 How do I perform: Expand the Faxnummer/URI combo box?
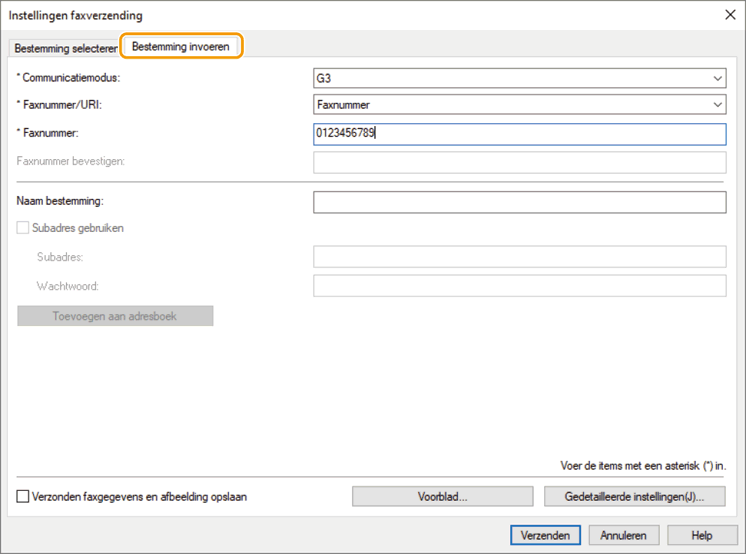[519, 104]
